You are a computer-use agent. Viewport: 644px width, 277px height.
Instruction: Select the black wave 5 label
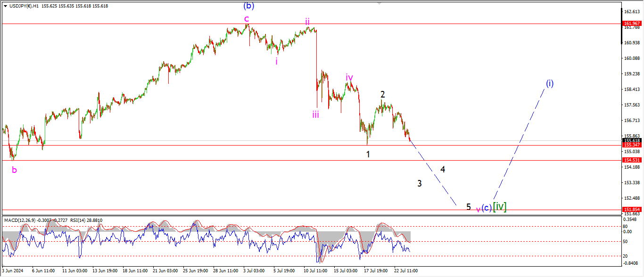tap(468, 206)
